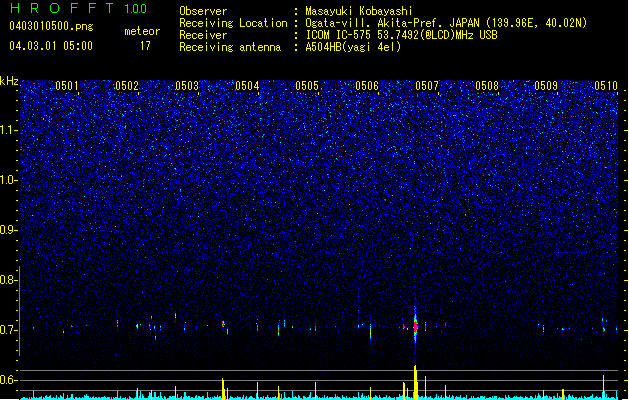Click the Receiver field label
The height and width of the screenshot is (400, 629).
point(203,35)
